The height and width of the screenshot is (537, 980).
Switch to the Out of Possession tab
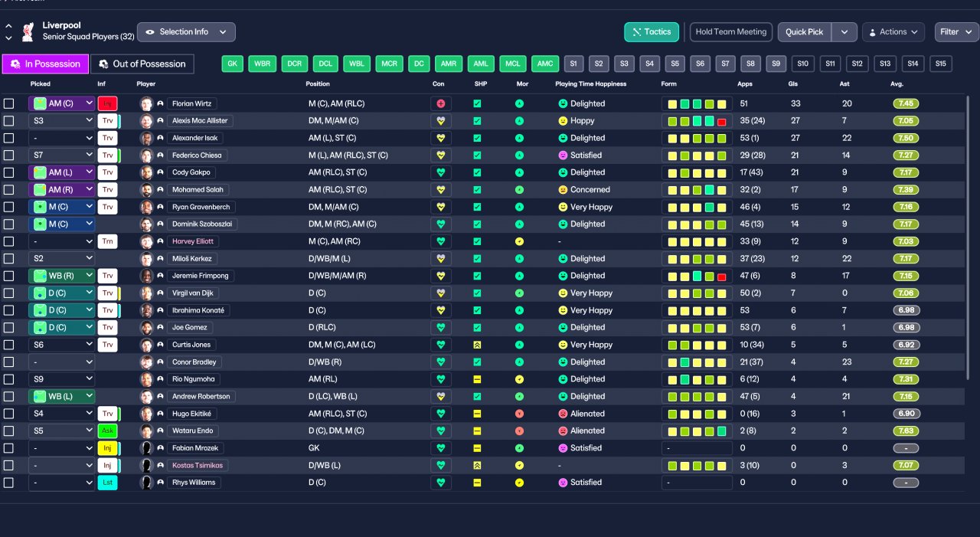142,64
